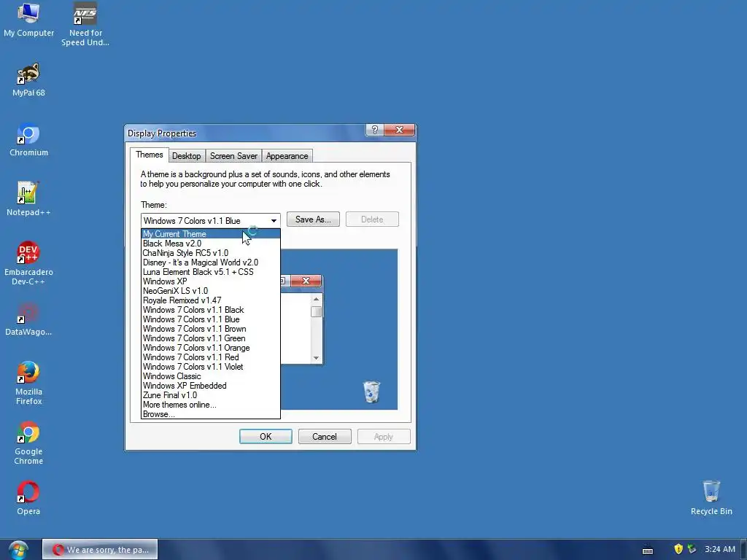Click the OK button
The width and height of the screenshot is (747, 560).
[x=266, y=437]
